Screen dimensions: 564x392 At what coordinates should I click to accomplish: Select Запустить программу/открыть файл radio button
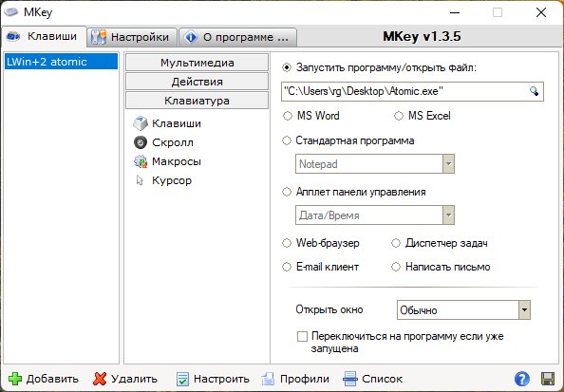coord(287,67)
